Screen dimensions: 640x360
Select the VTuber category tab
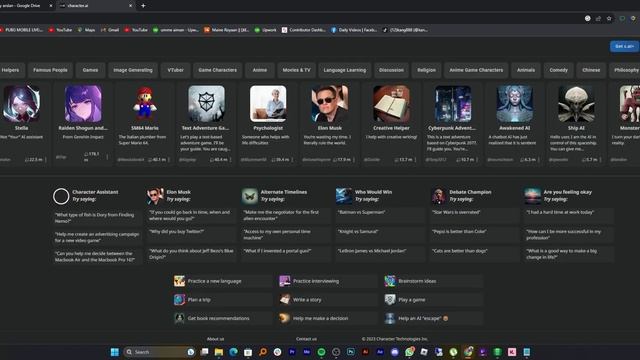[x=176, y=70]
